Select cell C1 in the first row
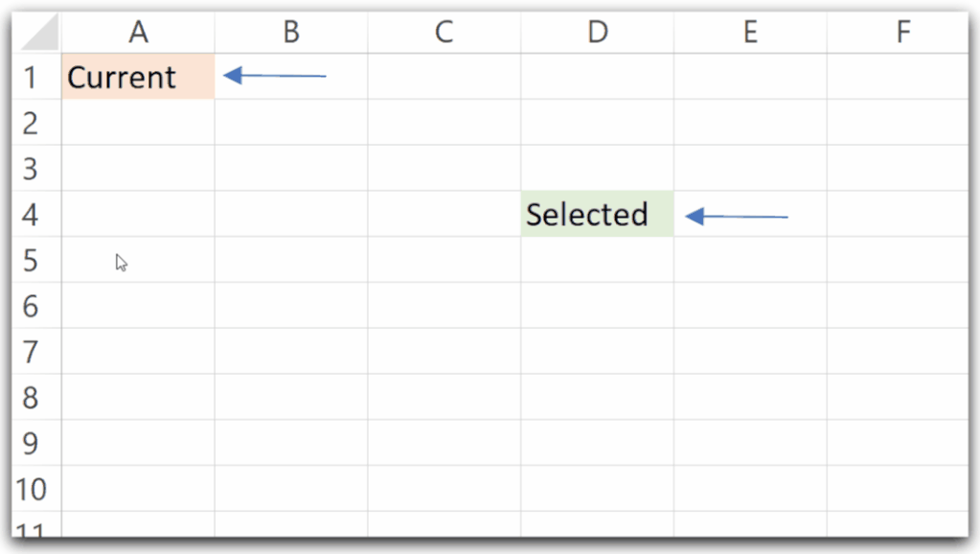 (x=444, y=78)
